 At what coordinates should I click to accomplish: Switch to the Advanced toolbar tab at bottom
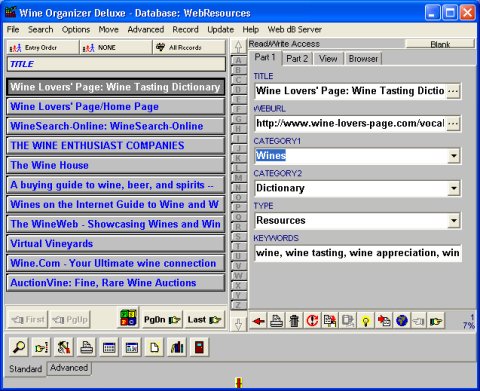click(69, 368)
